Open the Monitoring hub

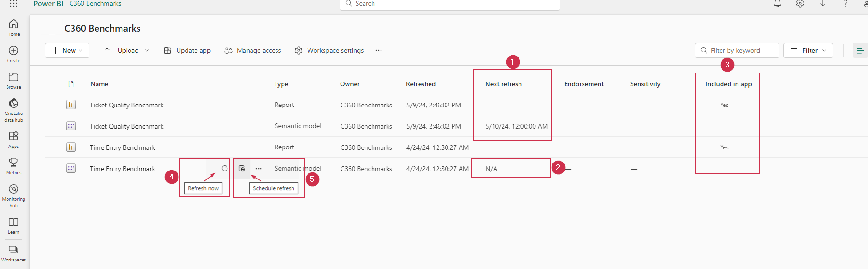14,195
